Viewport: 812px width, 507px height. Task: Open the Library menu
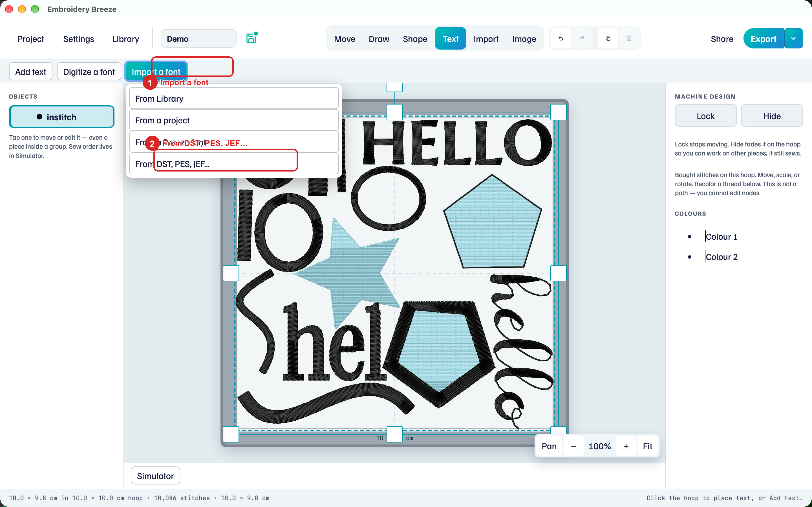125,39
